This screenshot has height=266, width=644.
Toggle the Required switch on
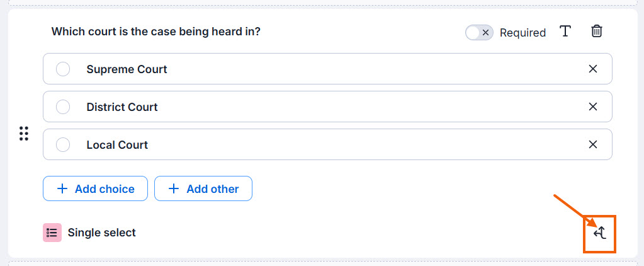coord(479,33)
